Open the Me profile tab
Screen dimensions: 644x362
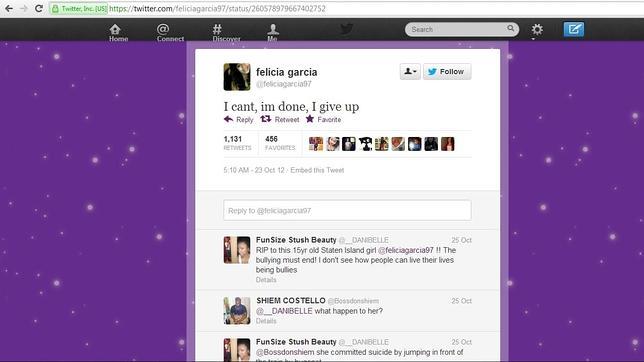(273, 32)
